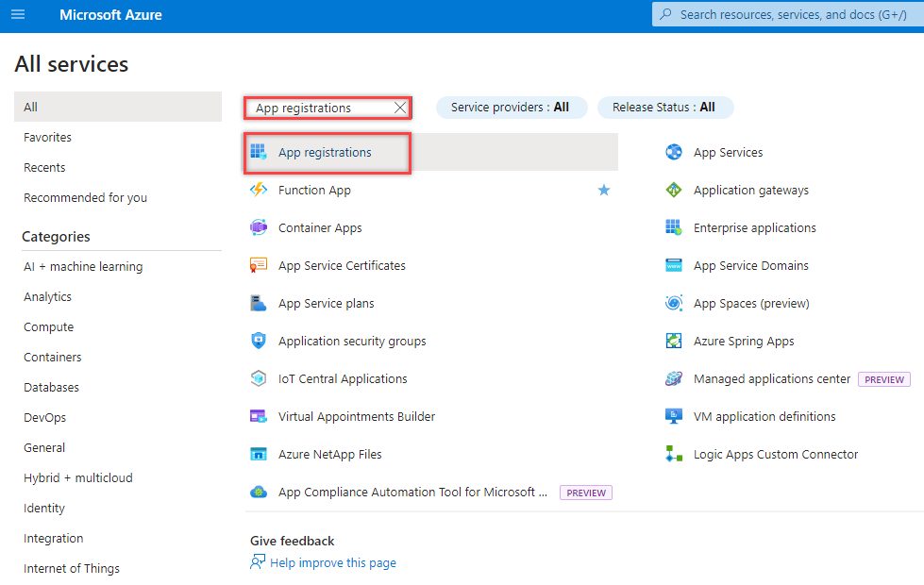The height and width of the screenshot is (585, 924).
Task: Click the Application security groups shield icon
Action: (259, 341)
